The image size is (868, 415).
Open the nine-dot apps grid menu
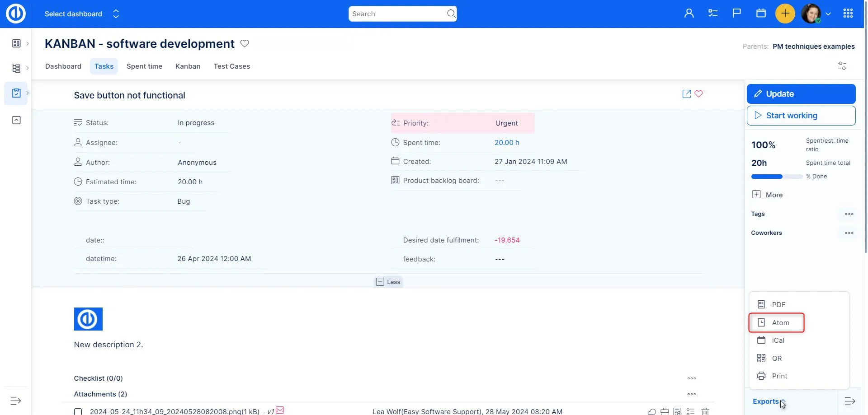848,14
